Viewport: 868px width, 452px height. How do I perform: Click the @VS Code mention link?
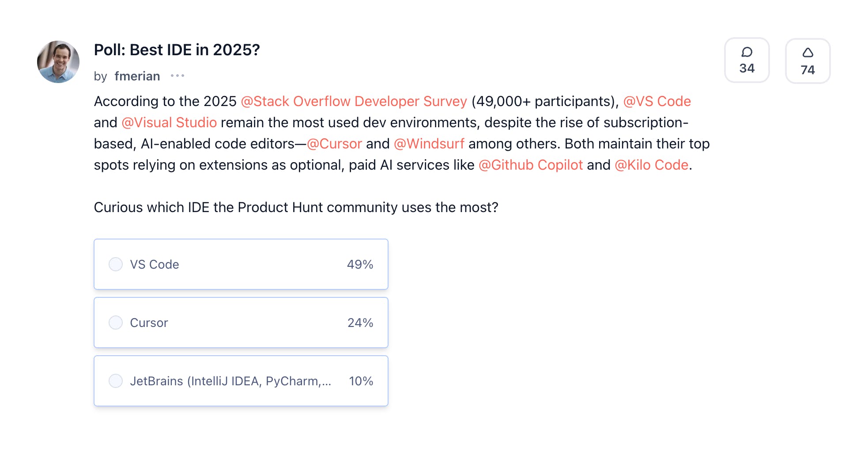(x=657, y=101)
